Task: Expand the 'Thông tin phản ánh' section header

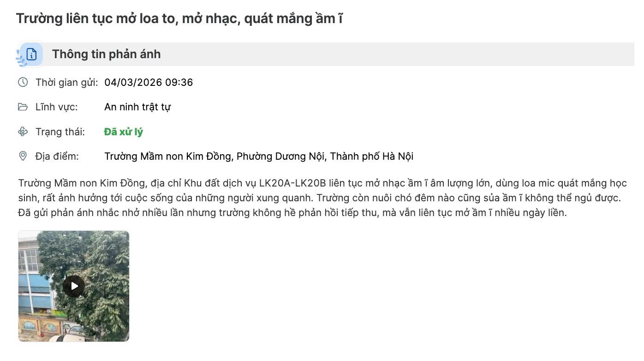Action: (x=106, y=54)
